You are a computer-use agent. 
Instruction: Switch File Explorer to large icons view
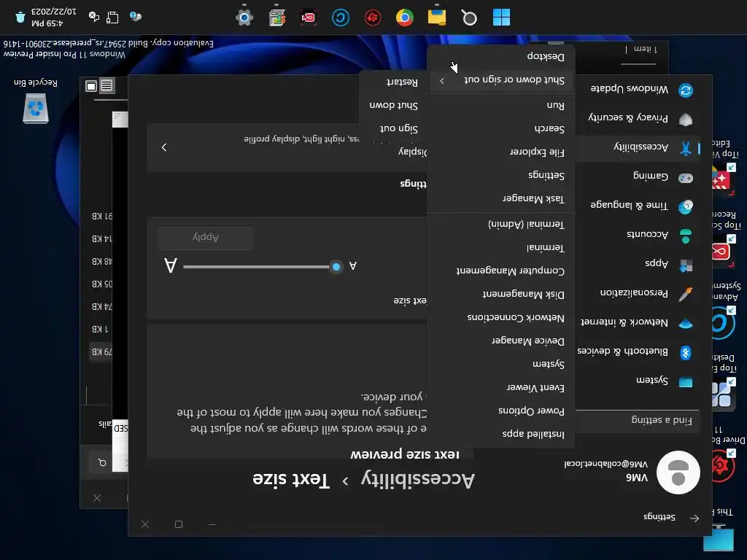coord(91,86)
